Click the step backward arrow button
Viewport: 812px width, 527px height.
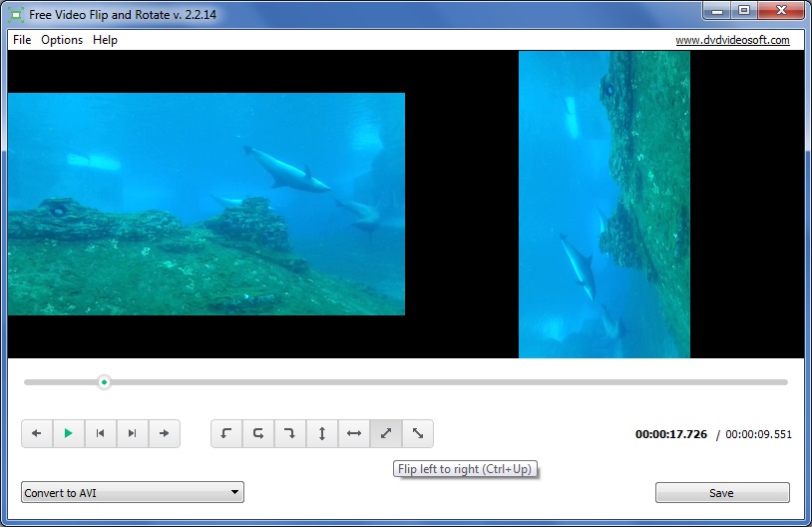37,433
